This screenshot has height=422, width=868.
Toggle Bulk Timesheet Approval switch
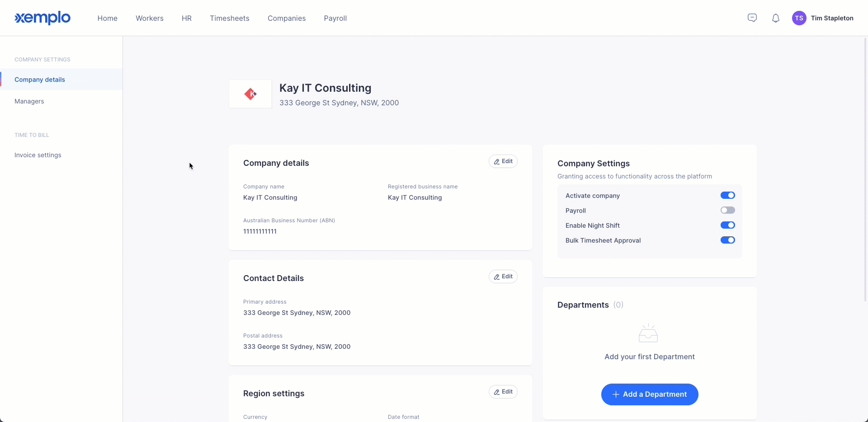pyautogui.click(x=728, y=240)
